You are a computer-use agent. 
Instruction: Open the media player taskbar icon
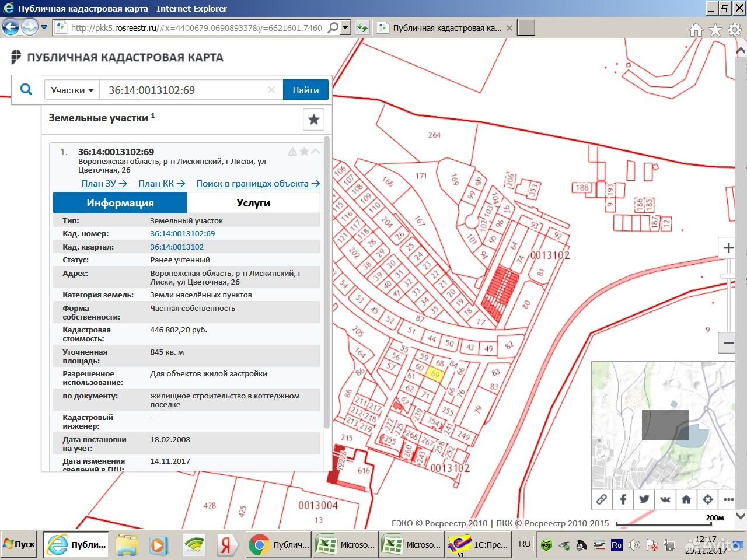[158, 545]
